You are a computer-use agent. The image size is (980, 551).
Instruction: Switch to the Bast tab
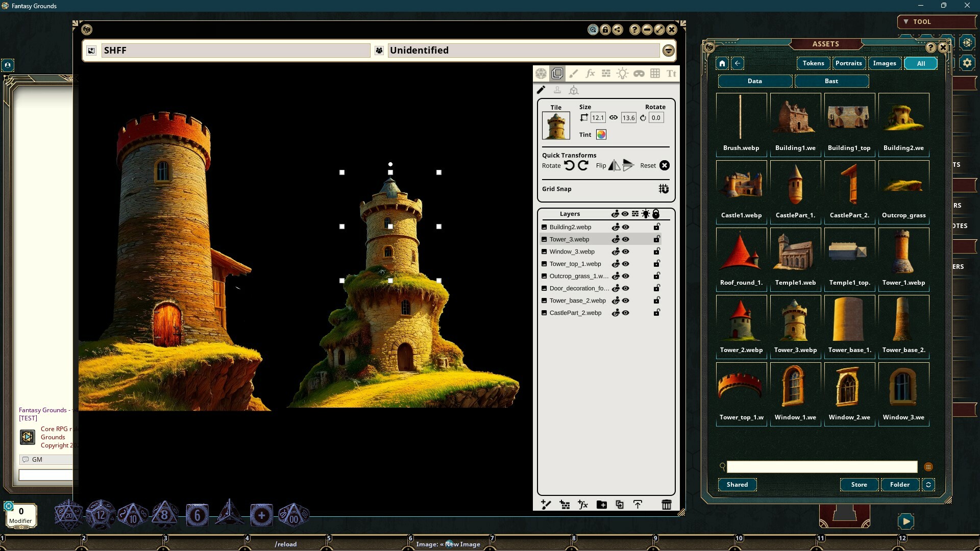click(831, 81)
